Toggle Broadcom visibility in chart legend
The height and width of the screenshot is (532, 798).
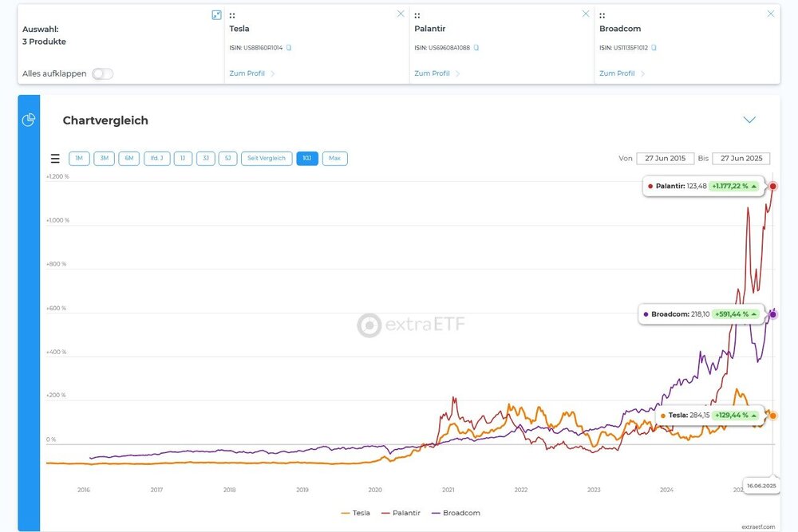point(456,513)
